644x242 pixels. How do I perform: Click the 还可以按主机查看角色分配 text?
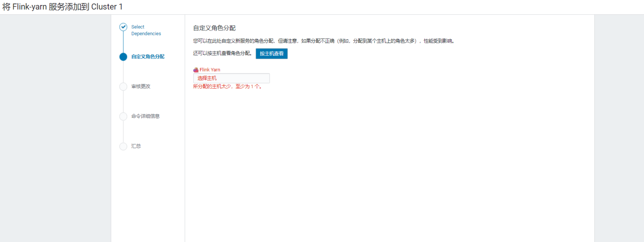223,53
